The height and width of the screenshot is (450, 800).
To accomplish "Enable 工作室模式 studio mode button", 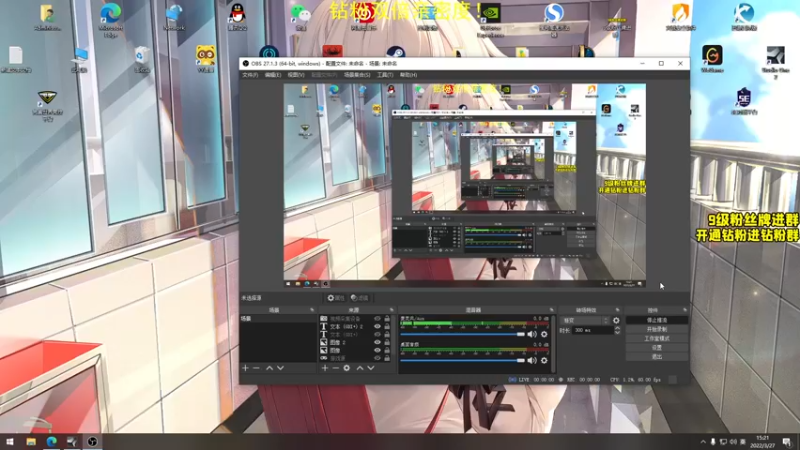I will pos(657,339).
